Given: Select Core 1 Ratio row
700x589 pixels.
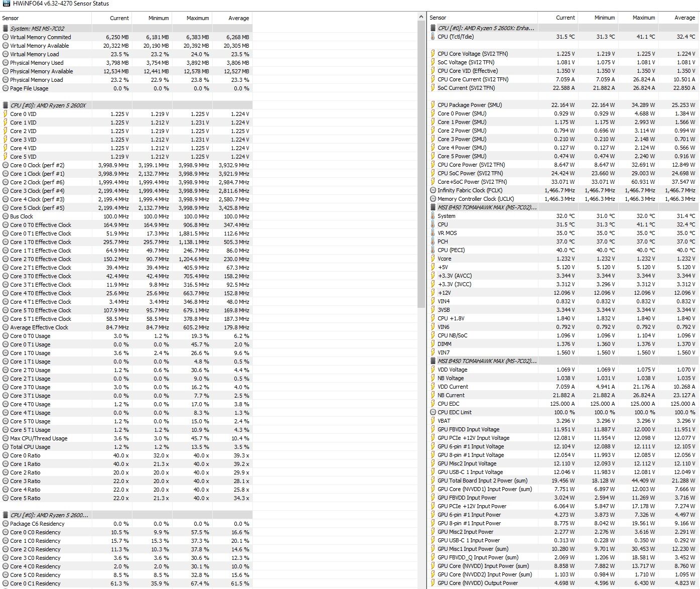Looking at the screenshot, I should [x=126, y=464].
